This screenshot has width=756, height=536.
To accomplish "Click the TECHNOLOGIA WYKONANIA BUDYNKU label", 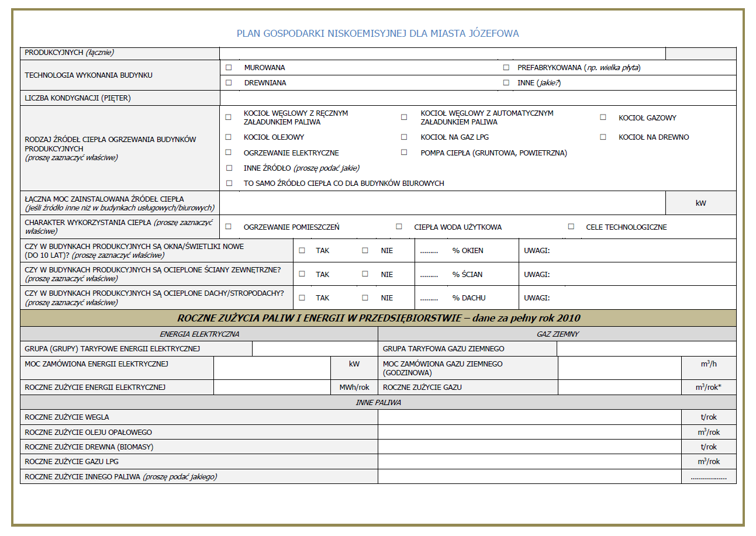I will coord(89,75).
